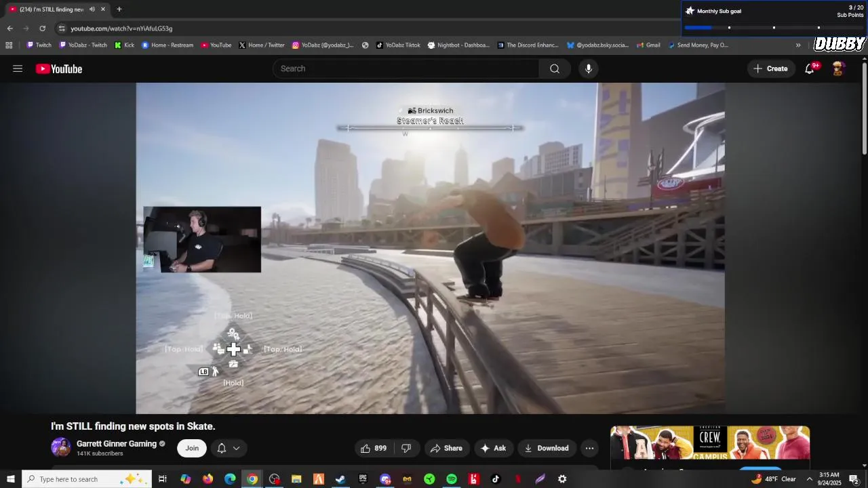The width and height of the screenshot is (868, 488).
Task: Go to the YouTube home logo
Action: coord(59,68)
